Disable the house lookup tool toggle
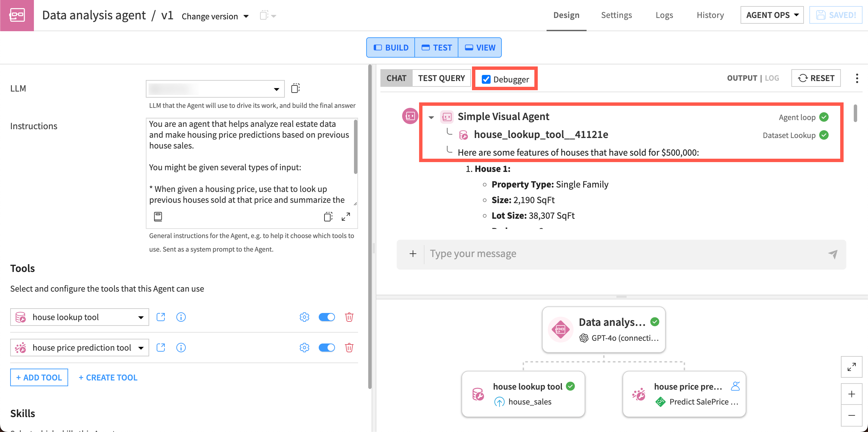 pos(327,317)
